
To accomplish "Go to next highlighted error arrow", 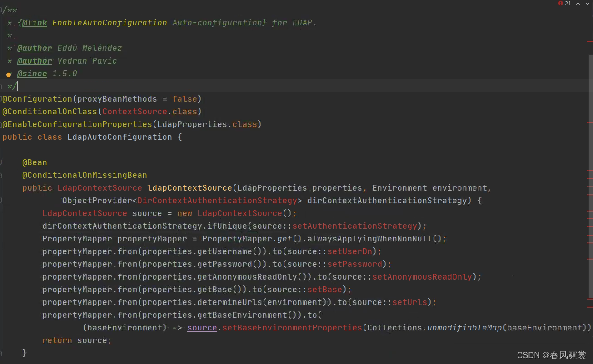I will [x=588, y=4].
